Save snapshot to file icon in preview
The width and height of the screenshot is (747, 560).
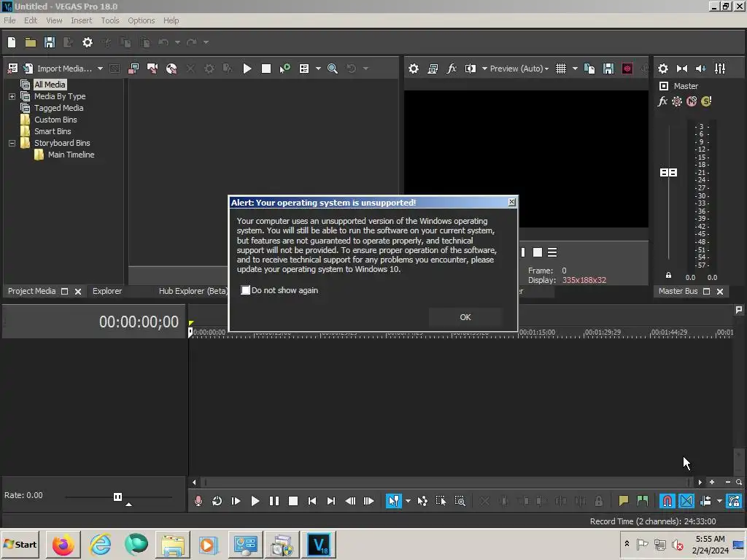click(x=608, y=69)
